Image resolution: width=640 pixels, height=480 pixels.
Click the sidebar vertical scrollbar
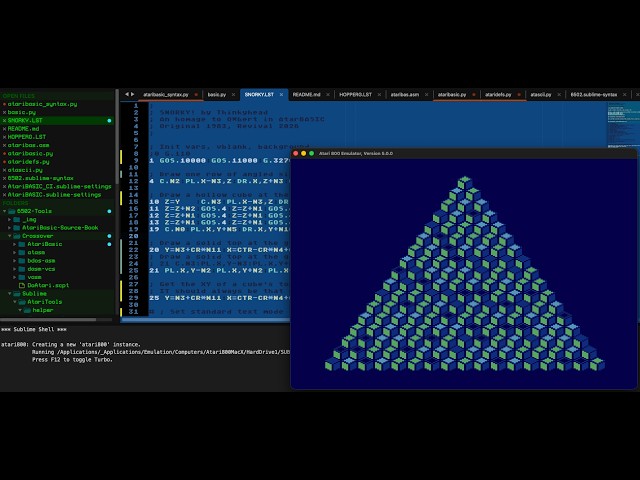[x=117, y=137]
